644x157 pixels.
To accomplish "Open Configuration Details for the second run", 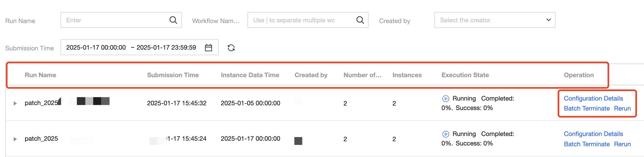I will pos(593,134).
